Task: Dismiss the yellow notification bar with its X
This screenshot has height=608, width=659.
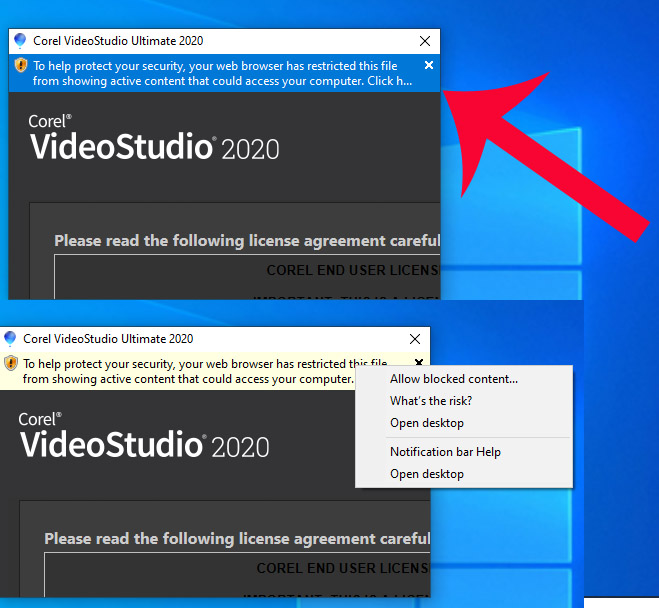Action: pyautogui.click(x=419, y=362)
